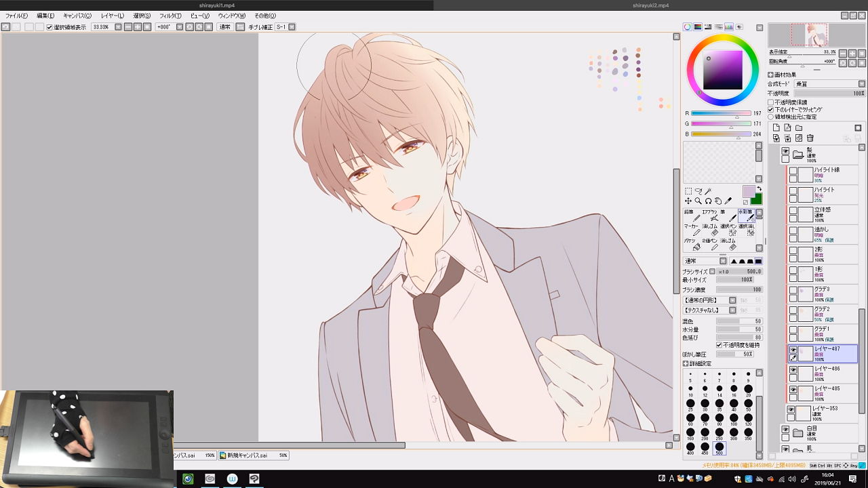Open the 合成モード blend mode dropdown
Screen dimensions: 868x488
[x=829, y=84]
